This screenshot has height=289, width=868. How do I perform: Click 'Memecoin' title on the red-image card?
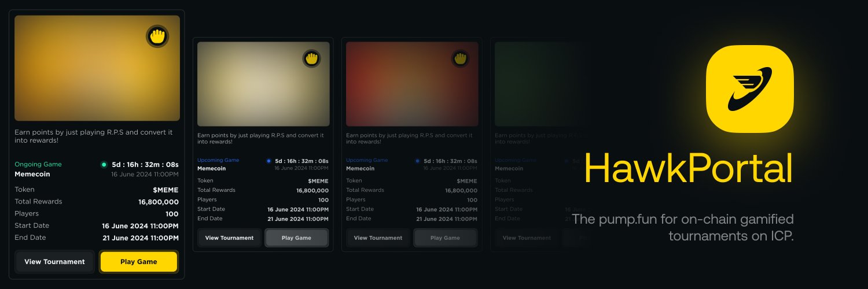point(361,169)
